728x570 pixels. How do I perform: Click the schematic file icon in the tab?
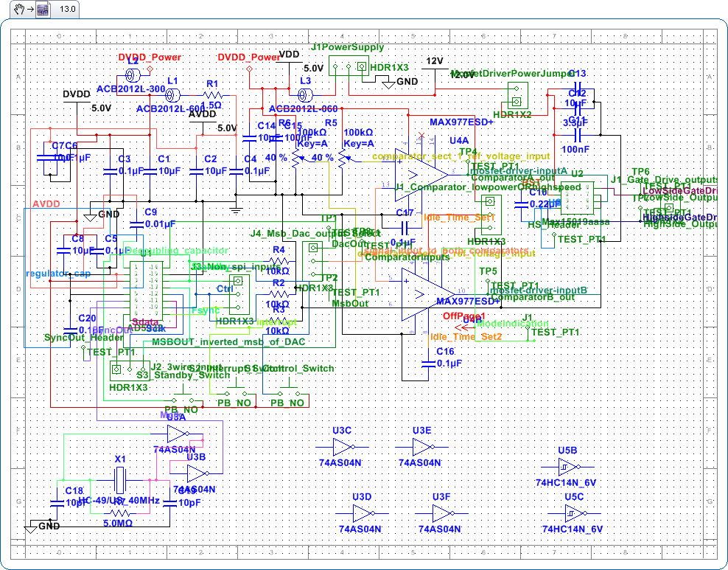click(43, 10)
